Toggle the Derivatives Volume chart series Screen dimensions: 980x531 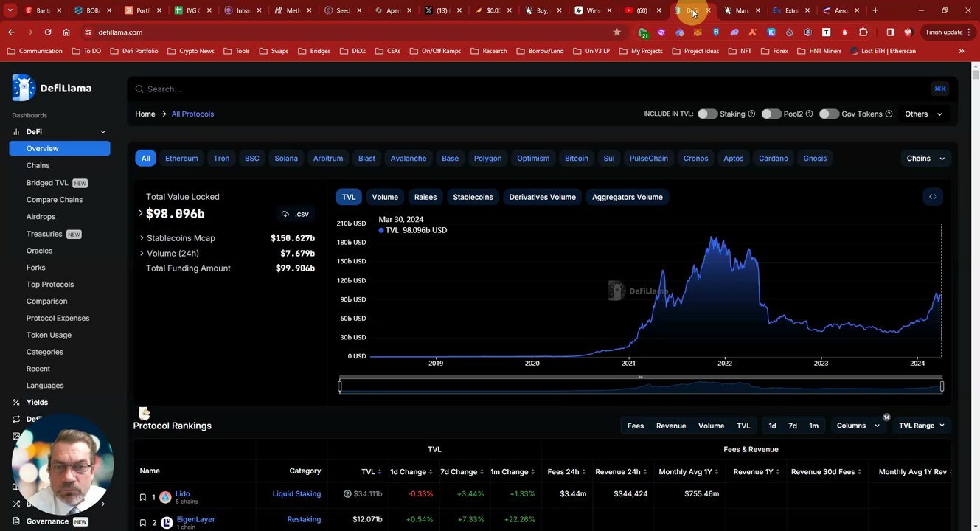coord(542,197)
